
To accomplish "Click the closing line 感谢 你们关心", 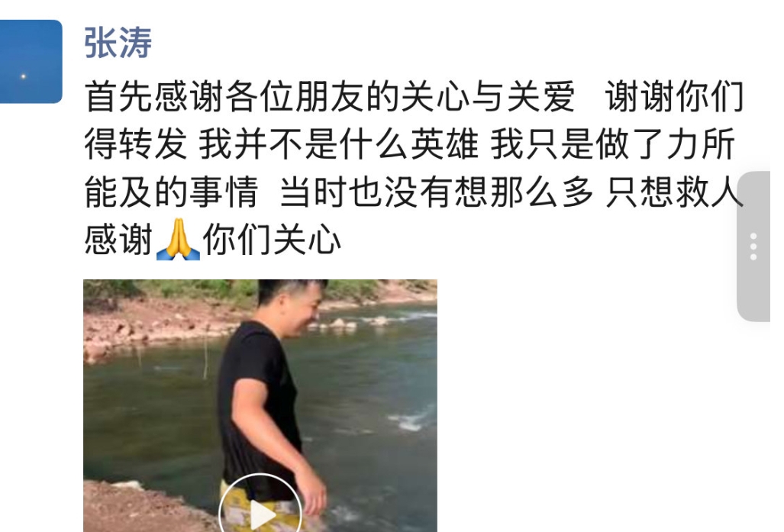I will [212, 240].
